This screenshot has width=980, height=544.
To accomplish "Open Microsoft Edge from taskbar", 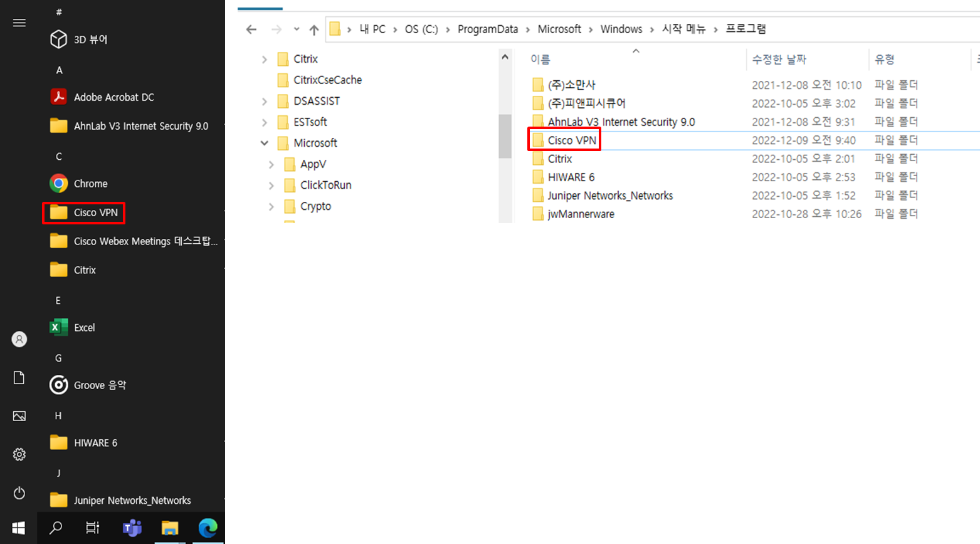I will pyautogui.click(x=208, y=528).
